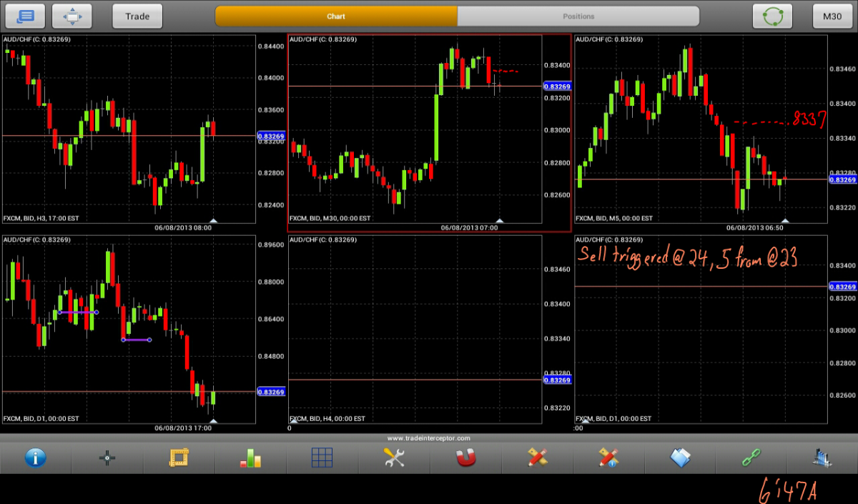Open the wrench and screwdriver settings tool
This screenshot has width=858, height=504.
(394, 458)
